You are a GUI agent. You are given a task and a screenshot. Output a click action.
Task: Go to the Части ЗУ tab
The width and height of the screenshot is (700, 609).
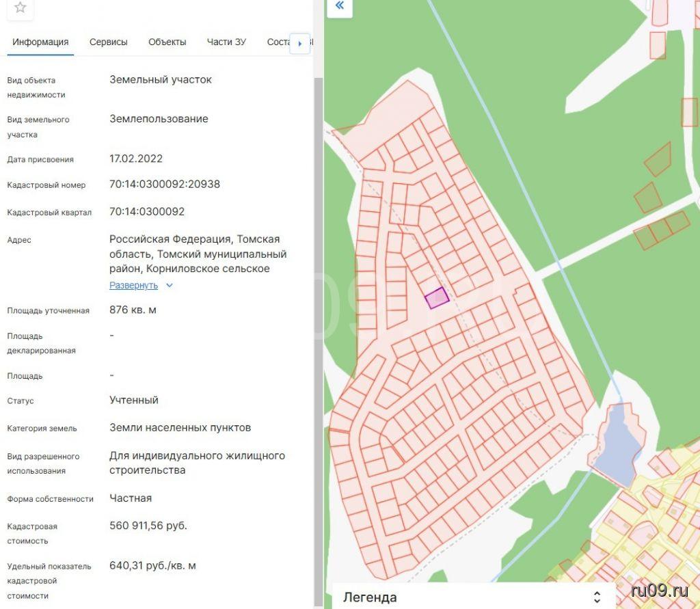coord(226,42)
